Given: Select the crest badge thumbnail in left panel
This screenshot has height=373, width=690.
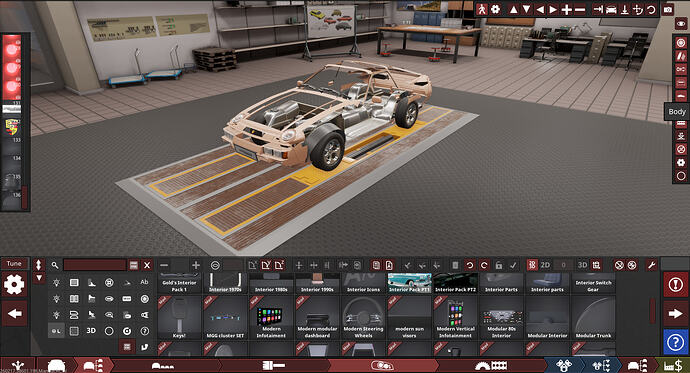Looking at the screenshot, I should (x=12, y=127).
